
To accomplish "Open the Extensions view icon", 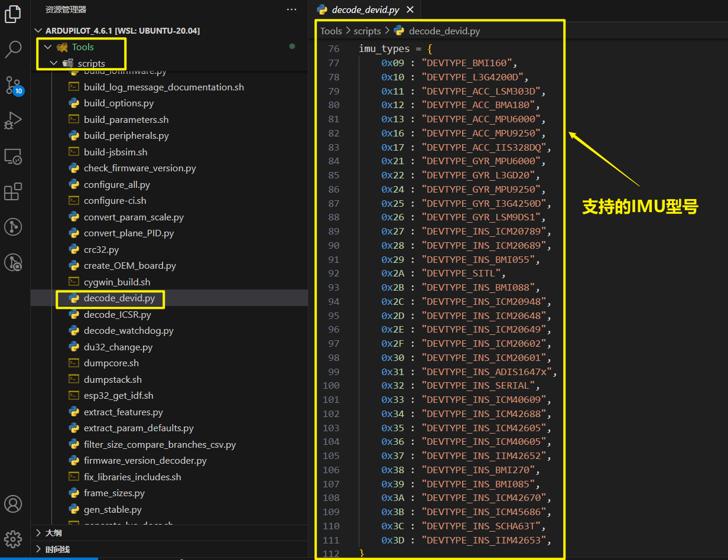I will point(13,192).
